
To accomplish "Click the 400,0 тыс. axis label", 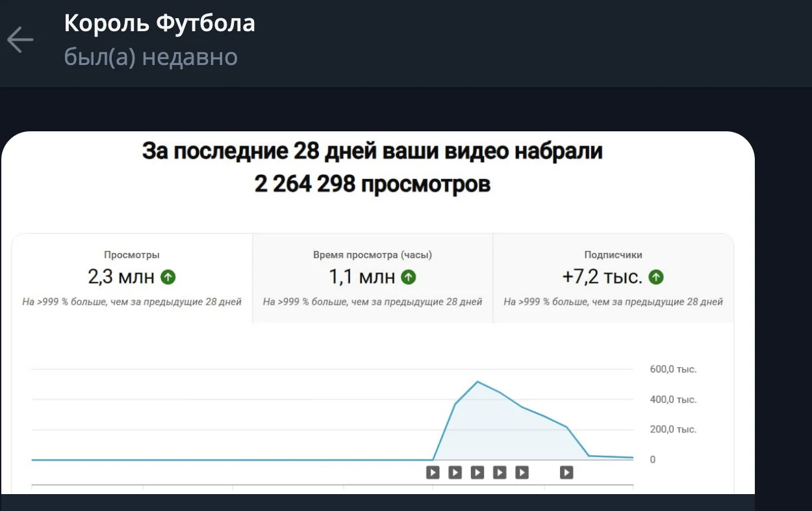I will pos(673,399).
